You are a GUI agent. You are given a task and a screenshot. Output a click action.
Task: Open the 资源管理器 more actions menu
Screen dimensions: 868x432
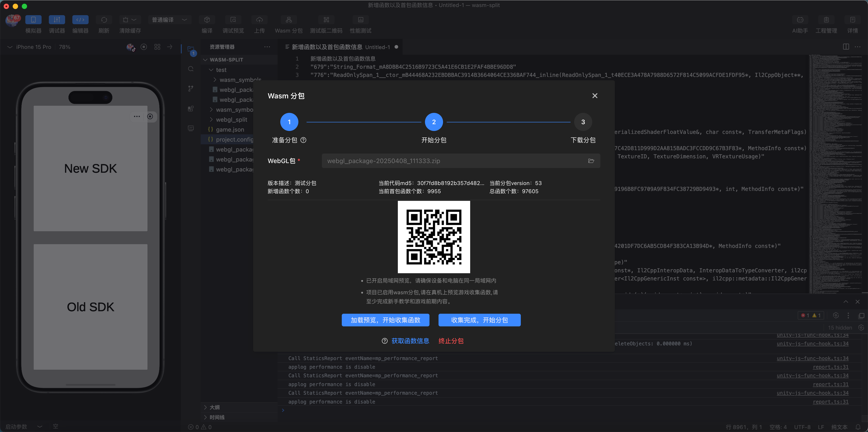(267, 47)
